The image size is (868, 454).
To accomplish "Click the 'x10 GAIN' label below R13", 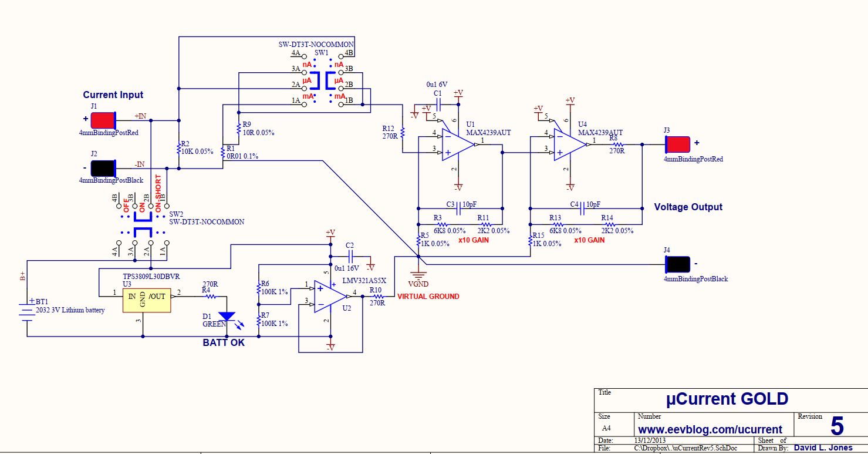I will 589,240.
